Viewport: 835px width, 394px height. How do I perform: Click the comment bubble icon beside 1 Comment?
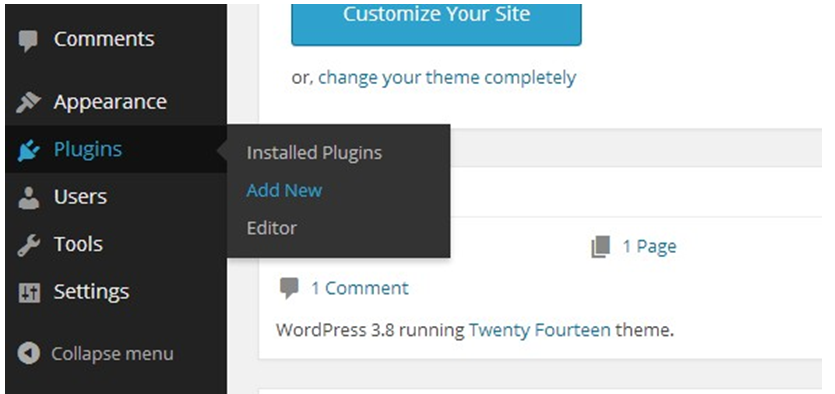pos(289,288)
